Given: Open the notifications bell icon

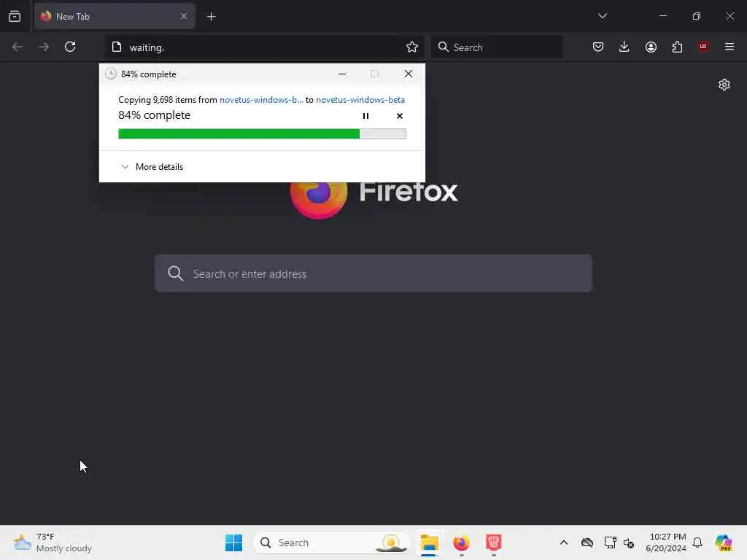Looking at the screenshot, I should coord(697,542).
